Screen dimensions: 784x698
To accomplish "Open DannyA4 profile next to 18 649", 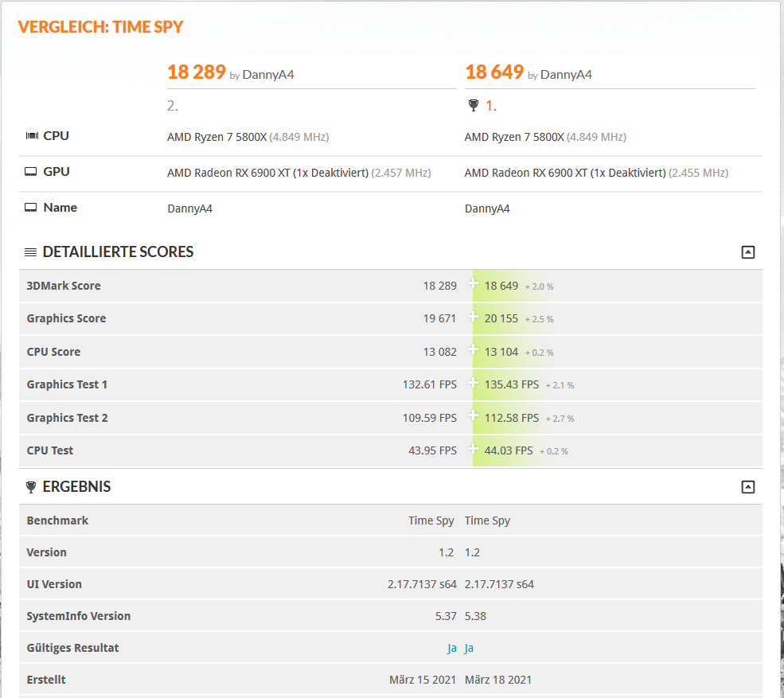I will pos(566,75).
